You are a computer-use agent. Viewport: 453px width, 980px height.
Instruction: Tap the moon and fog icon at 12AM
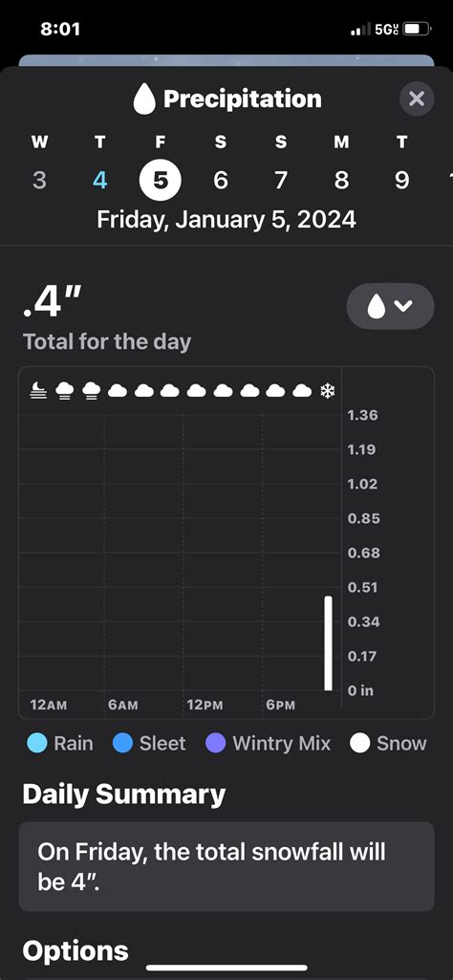[38, 391]
